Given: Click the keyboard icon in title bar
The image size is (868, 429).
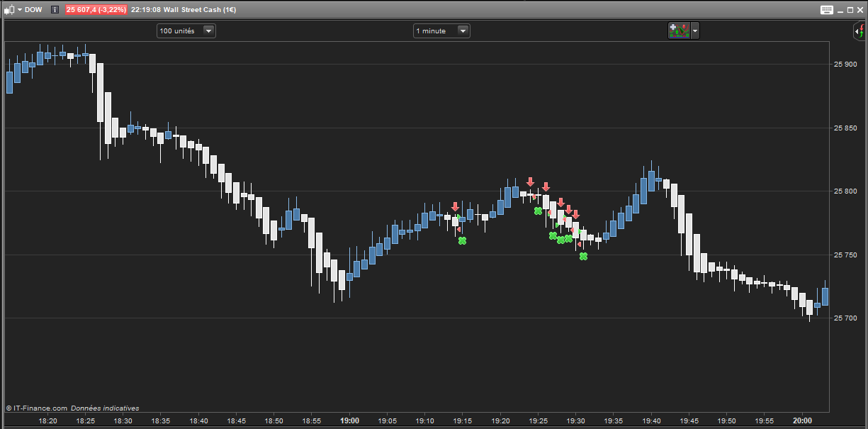Looking at the screenshot, I should point(828,10).
